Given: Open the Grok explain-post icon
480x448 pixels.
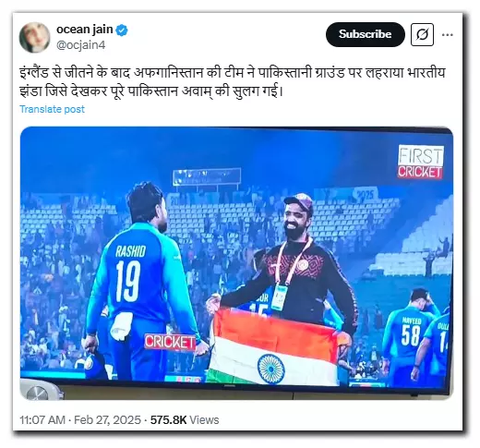Looking at the screenshot, I should click(x=422, y=34).
